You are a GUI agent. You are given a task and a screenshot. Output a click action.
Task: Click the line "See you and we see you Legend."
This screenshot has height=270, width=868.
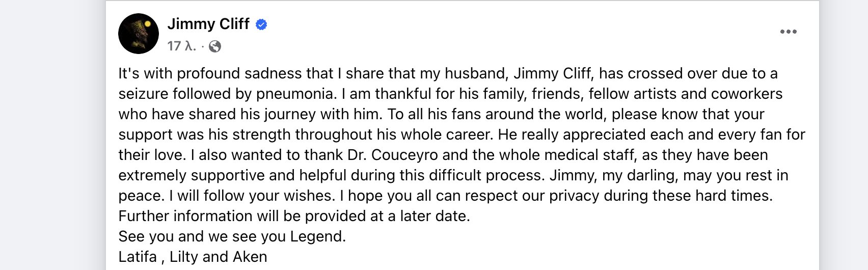[232, 236]
